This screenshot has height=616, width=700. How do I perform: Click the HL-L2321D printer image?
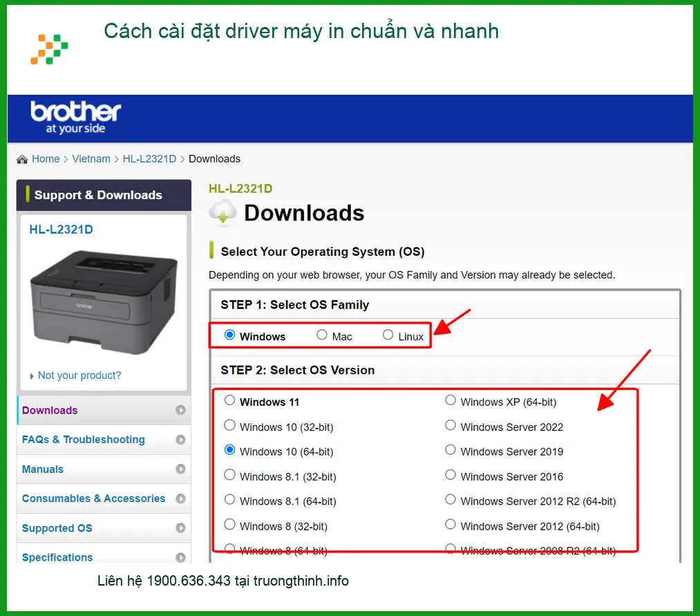pos(104,302)
